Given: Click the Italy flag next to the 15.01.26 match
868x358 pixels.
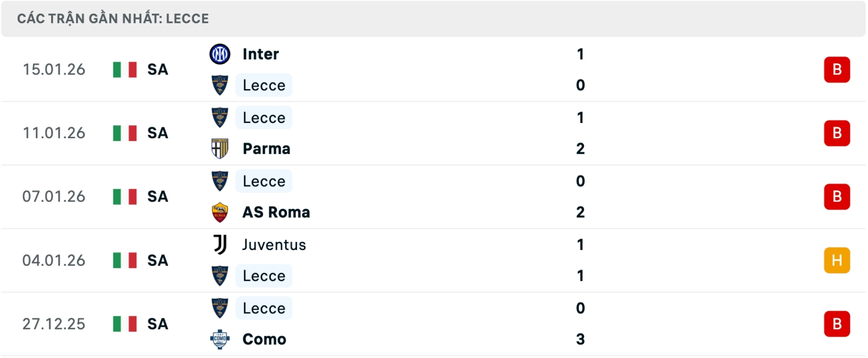Looking at the screenshot, I should tap(125, 70).
